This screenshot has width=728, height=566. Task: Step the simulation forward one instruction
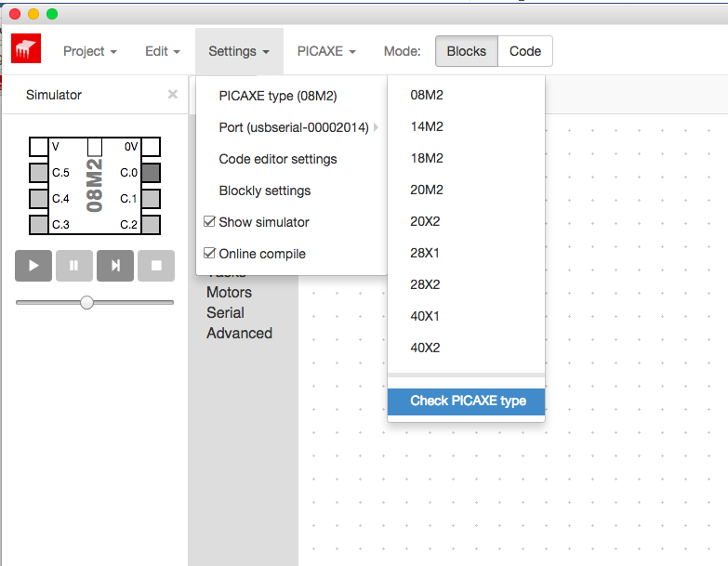pyautogui.click(x=115, y=266)
